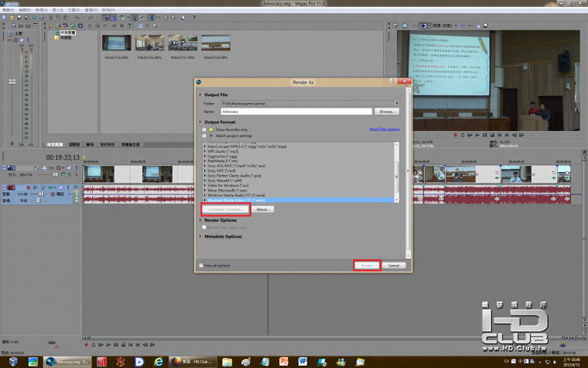588x368 pixels.
Task: Click the video track level slider
Action: coord(56,174)
